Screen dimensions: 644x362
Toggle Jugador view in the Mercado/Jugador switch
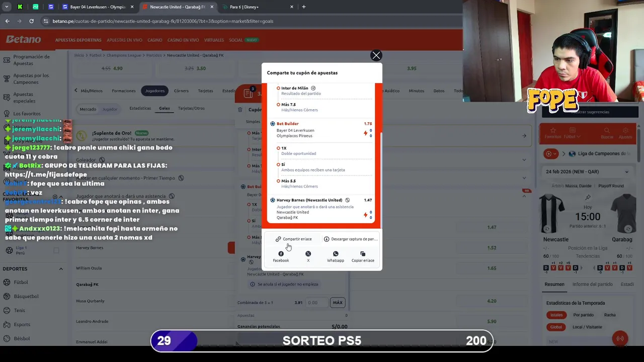[x=110, y=109]
